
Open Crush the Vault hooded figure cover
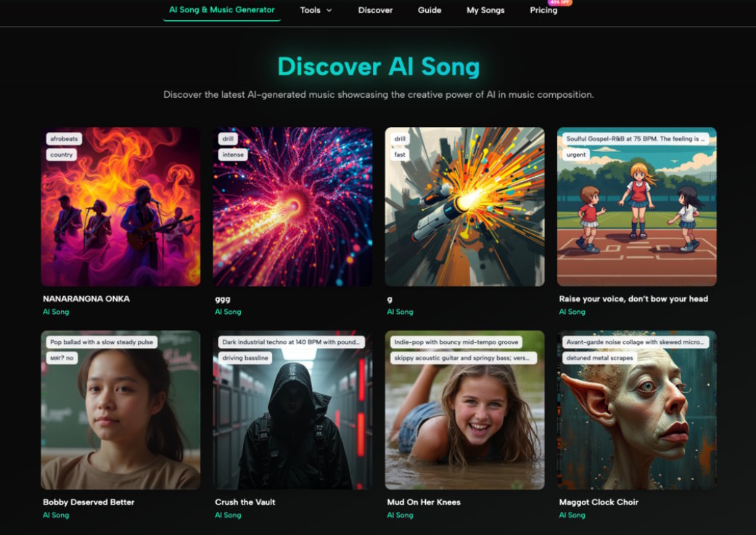click(292, 410)
